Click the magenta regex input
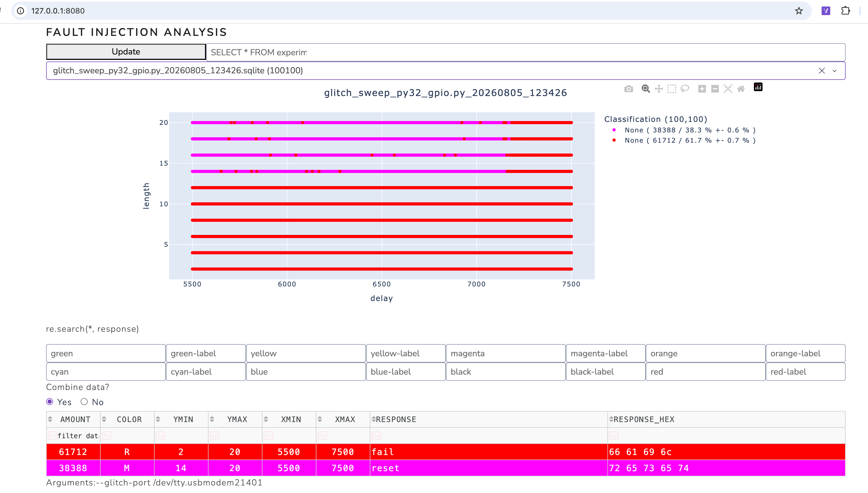Screen dimensions: 868x493 pyautogui.click(x=506, y=353)
